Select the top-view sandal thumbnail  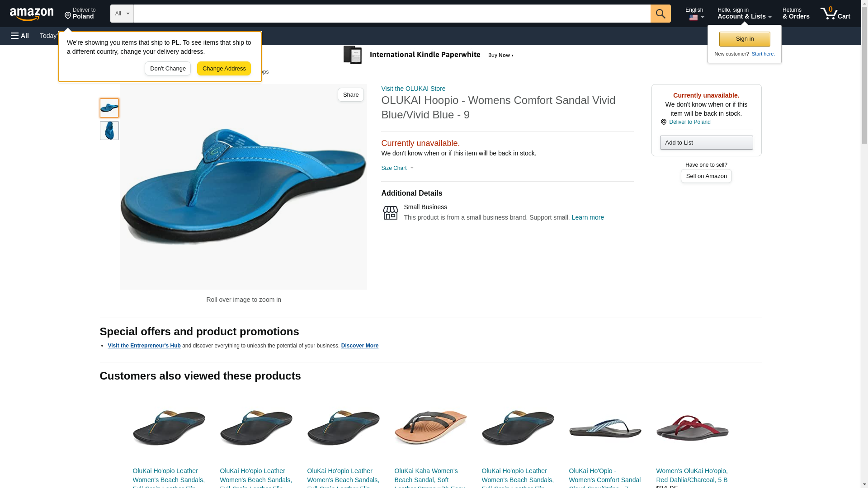click(x=109, y=131)
